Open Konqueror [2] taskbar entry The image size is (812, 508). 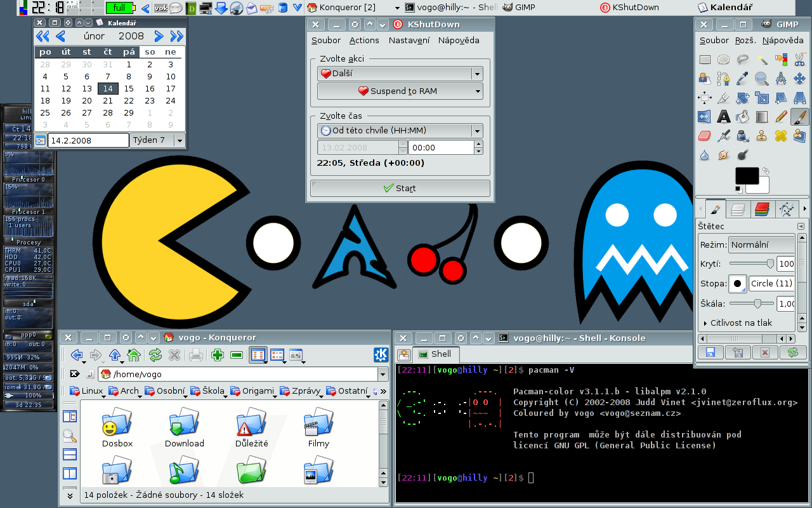[347, 8]
